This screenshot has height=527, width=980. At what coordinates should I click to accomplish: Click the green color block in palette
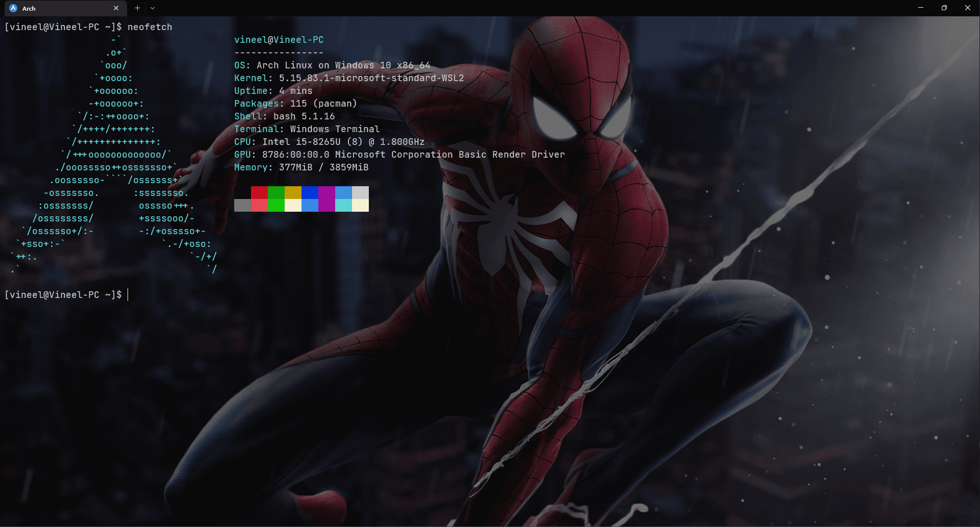pos(276,192)
